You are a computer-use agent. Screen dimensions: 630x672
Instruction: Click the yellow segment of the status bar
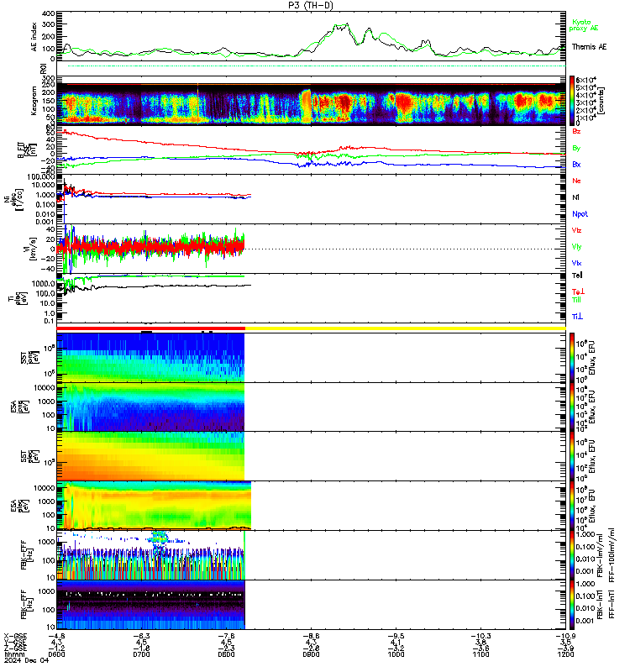(406, 328)
